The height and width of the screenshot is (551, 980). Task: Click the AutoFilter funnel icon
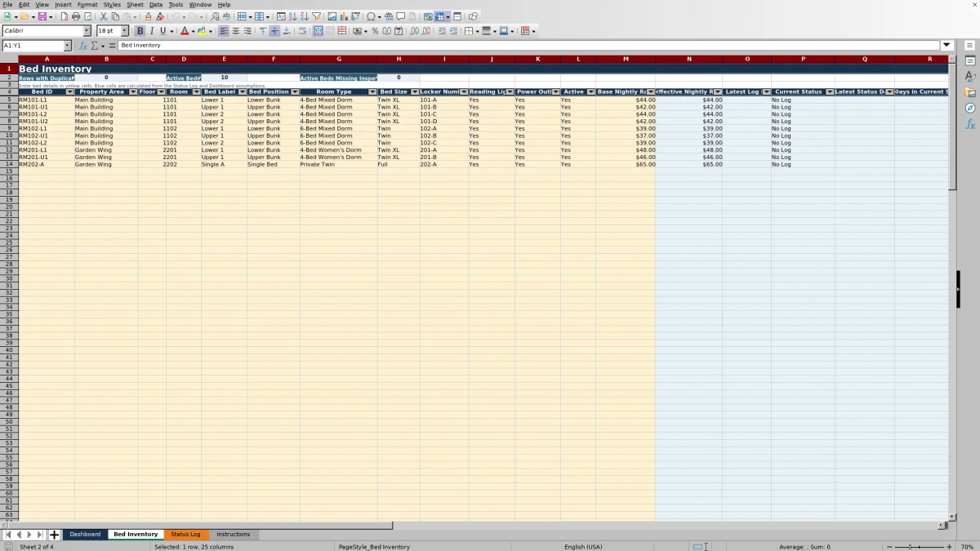point(317,16)
